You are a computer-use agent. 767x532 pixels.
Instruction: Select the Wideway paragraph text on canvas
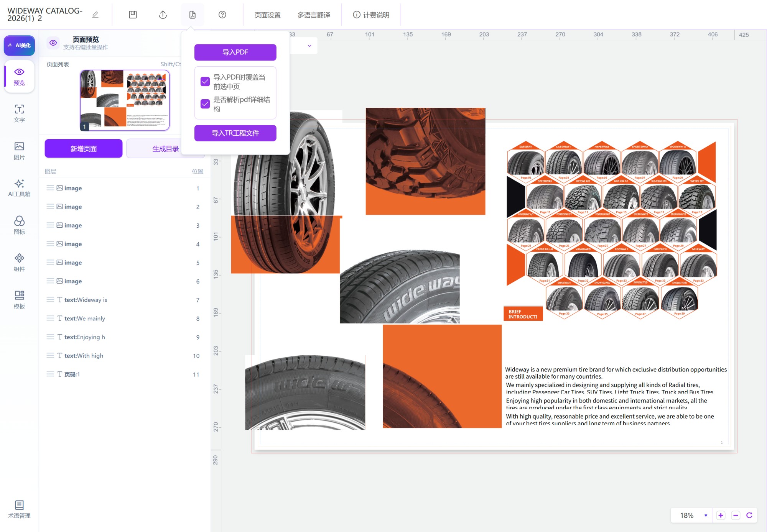click(x=616, y=373)
